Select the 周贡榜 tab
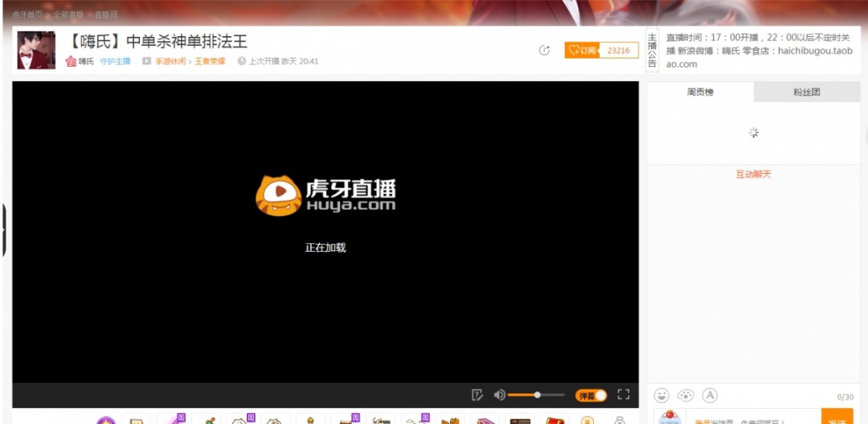This screenshot has width=868, height=424. pyautogui.click(x=700, y=93)
